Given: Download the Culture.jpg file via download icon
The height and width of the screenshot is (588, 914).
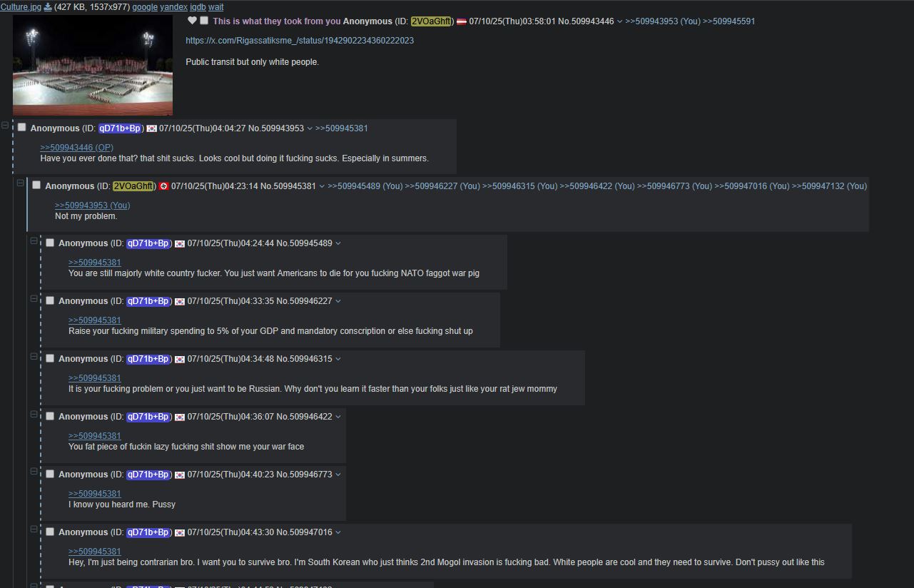Looking at the screenshot, I should [48, 7].
